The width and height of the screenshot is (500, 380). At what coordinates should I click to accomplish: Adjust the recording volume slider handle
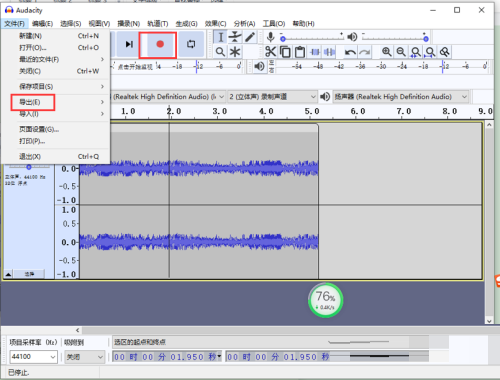point(283,39)
